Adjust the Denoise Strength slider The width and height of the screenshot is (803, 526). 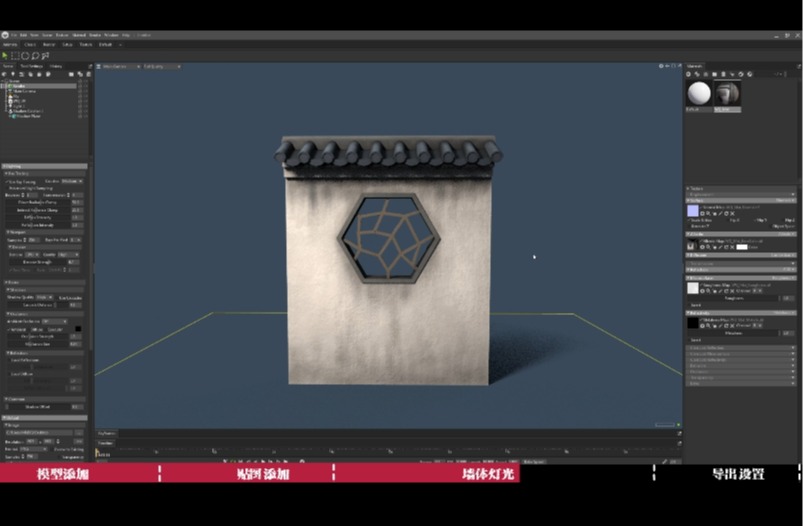pyautogui.click(x=38, y=262)
